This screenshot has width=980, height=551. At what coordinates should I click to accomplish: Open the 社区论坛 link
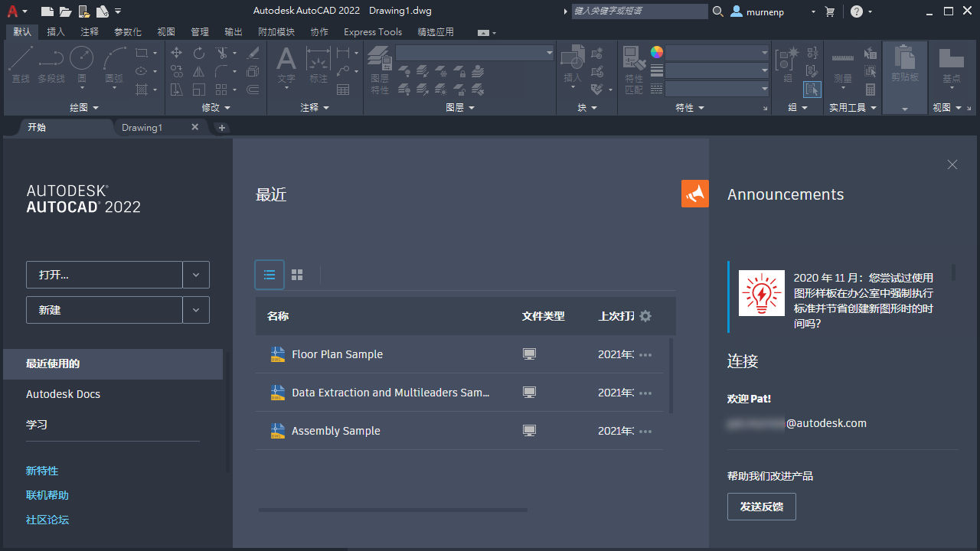point(47,520)
